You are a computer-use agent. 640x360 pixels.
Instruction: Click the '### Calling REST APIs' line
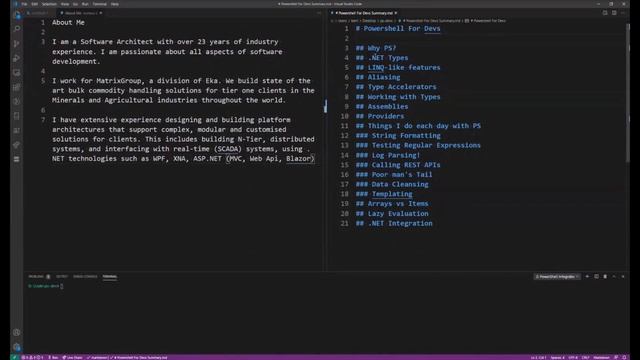point(398,165)
